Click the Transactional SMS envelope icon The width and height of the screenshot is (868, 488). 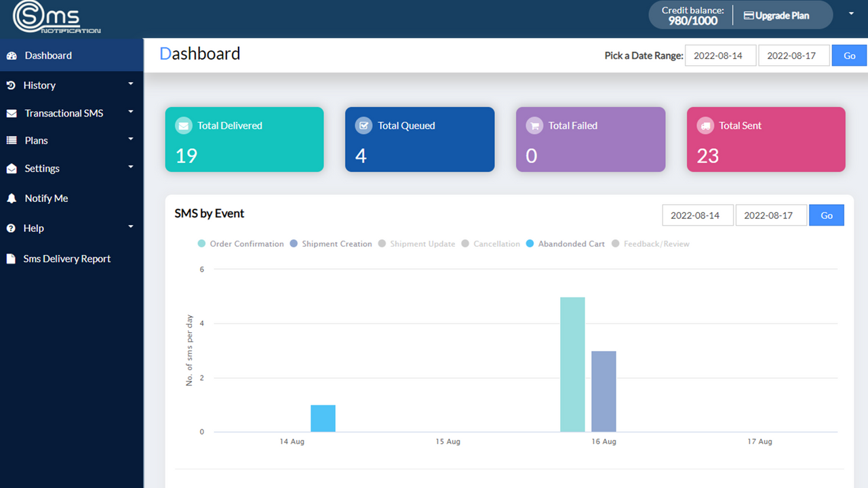(12, 113)
